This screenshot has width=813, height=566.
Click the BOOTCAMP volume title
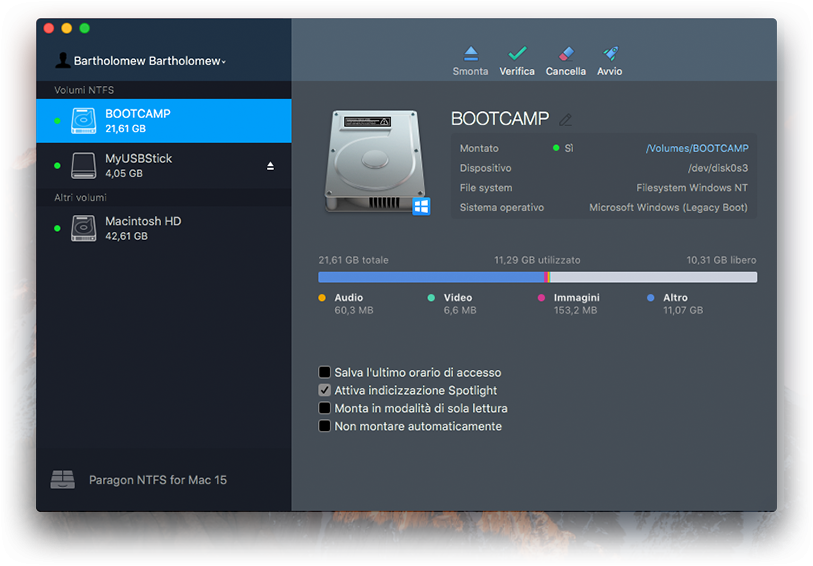(x=500, y=119)
